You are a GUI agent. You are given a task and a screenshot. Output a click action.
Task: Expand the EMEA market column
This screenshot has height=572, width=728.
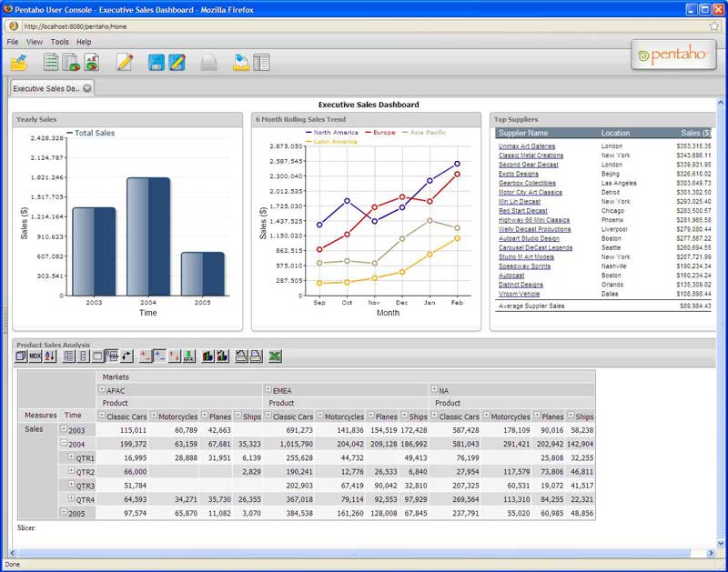(x=268, y=389)
